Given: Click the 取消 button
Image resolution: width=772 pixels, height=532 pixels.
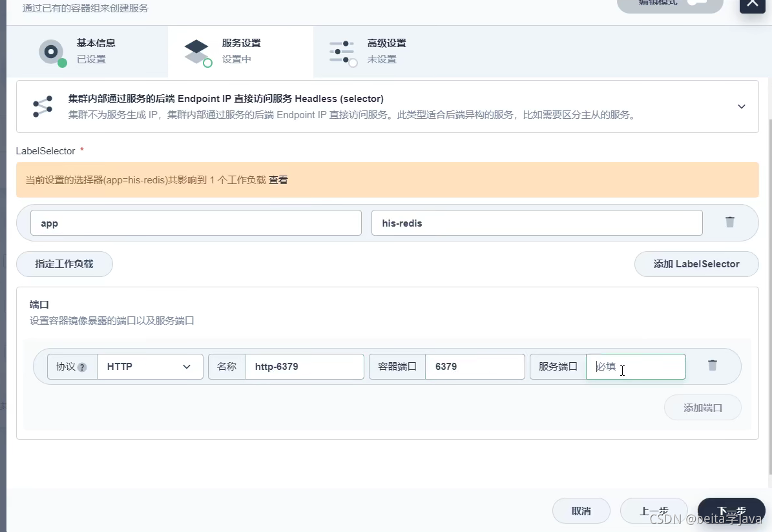Looking at the screenshot, I should coord(581,511).
